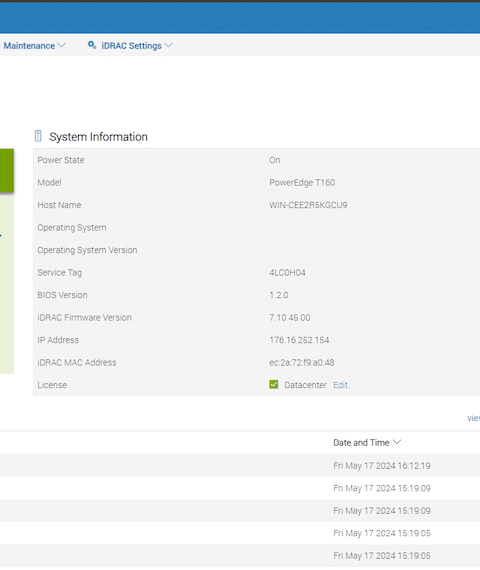Select MAC address ec:2a:72:f9:a0:48

(302, 362)
